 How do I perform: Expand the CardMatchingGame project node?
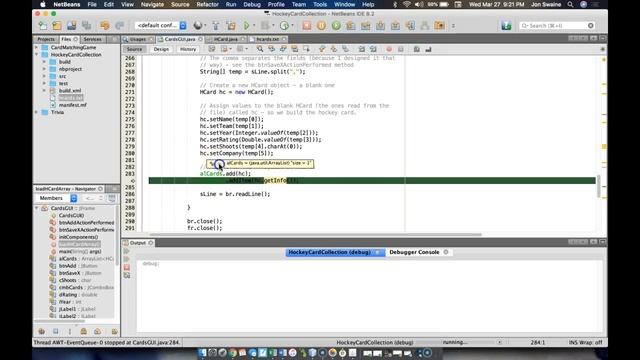click(37, 47)
